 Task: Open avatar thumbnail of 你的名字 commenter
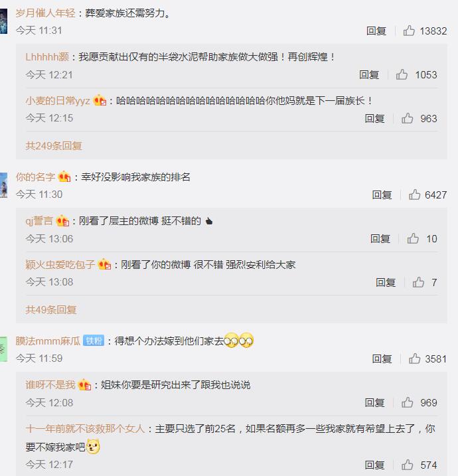(x=3, y=185)
